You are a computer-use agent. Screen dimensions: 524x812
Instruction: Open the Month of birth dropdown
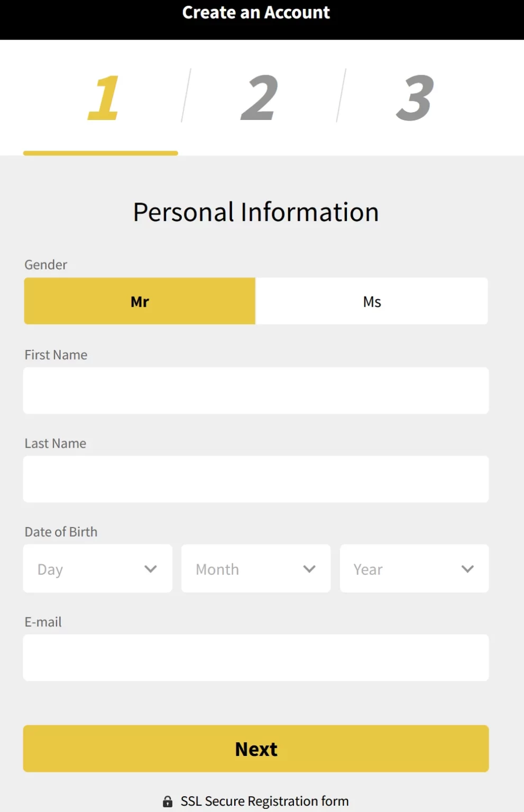tap(256, 569)
